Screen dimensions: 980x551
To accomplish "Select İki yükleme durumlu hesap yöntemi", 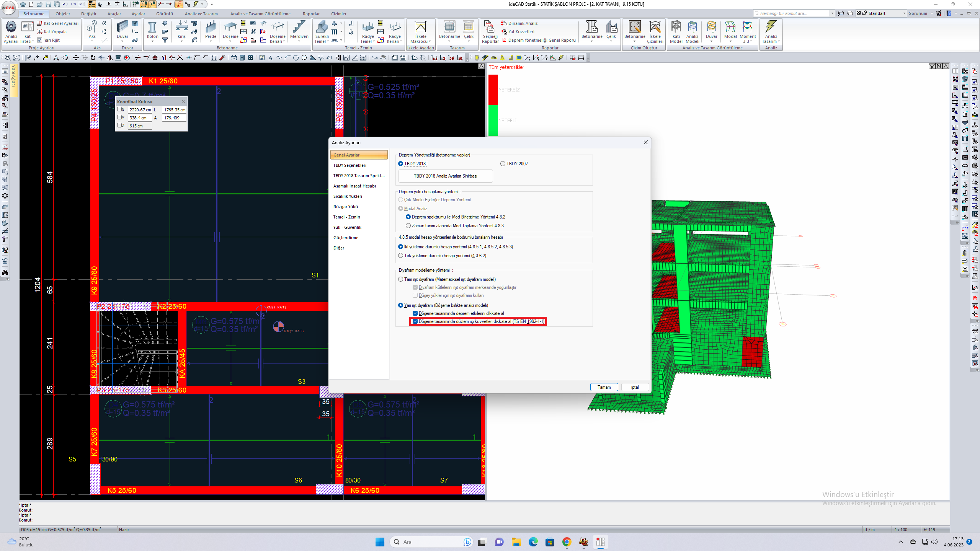I will [x=400, y=247].
